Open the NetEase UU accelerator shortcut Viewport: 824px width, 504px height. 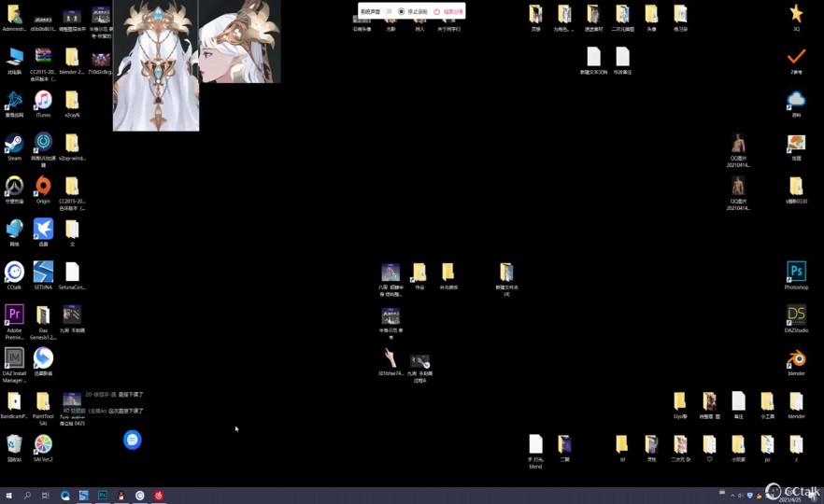pyautogui.click(x=43, y=150)
